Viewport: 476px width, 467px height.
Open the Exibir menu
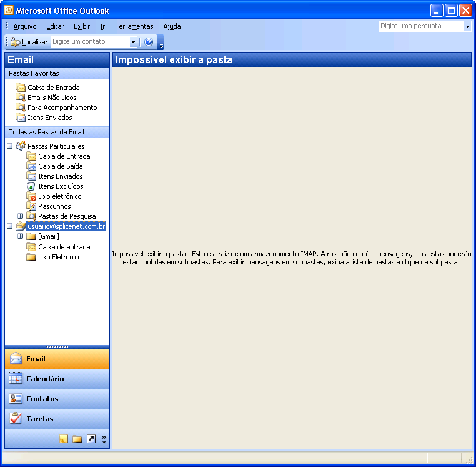point(82,26)
